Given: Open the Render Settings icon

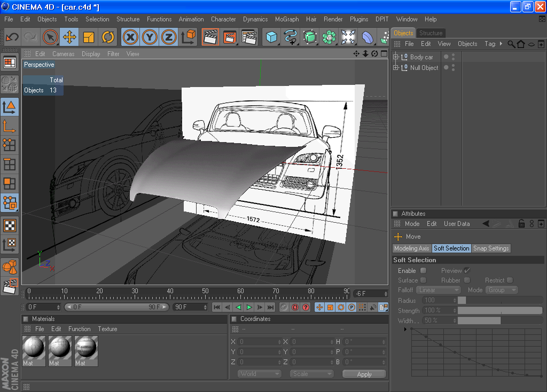Looking at the screenshot, I should 249,37.
